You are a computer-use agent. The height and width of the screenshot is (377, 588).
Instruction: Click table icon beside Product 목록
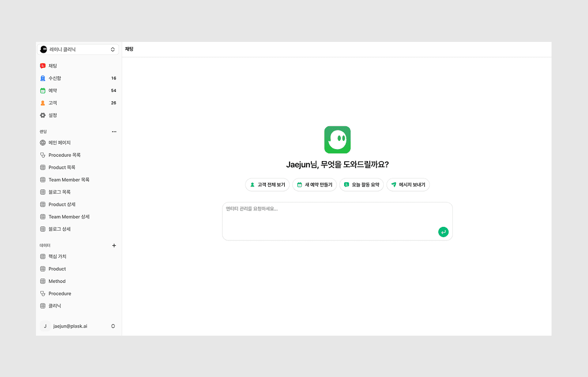coord(43,168)
